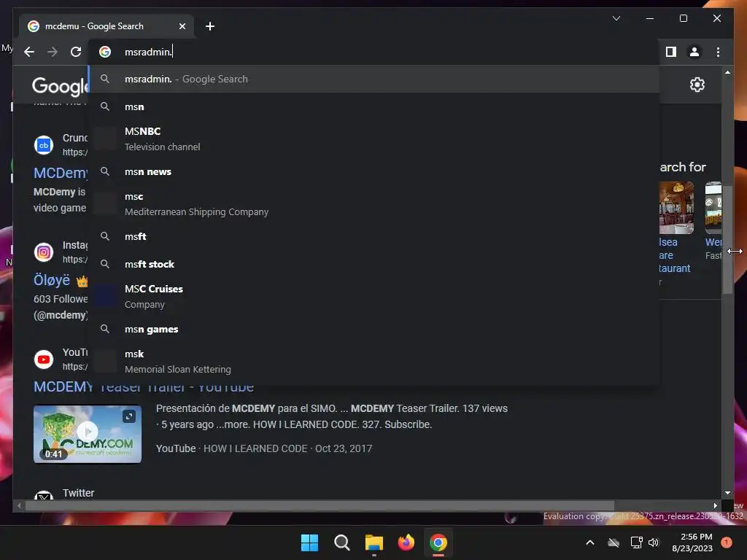
Task: Open the MCDemy Crunchbase result link
Action: coord(61,173)
